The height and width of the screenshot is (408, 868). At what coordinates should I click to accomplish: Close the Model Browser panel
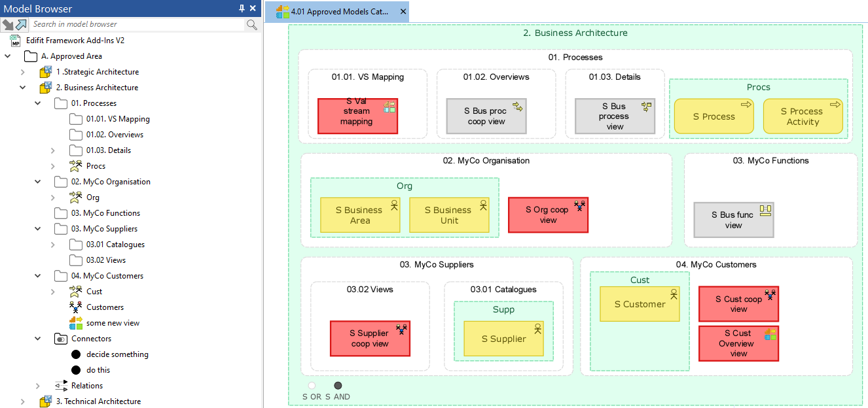coord(254,8)
